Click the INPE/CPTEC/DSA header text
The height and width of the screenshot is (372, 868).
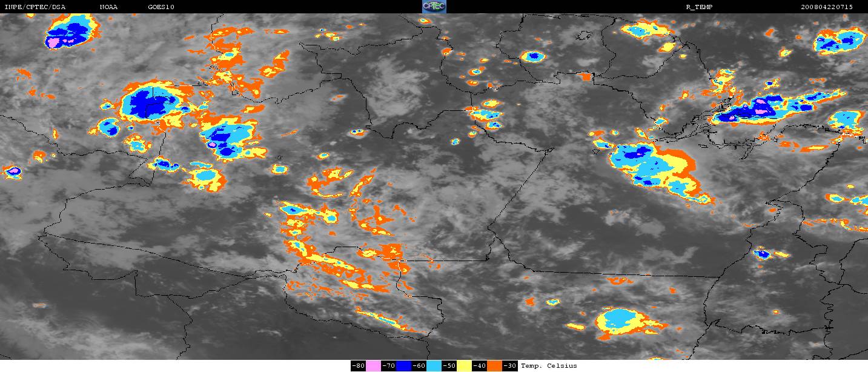35,7
